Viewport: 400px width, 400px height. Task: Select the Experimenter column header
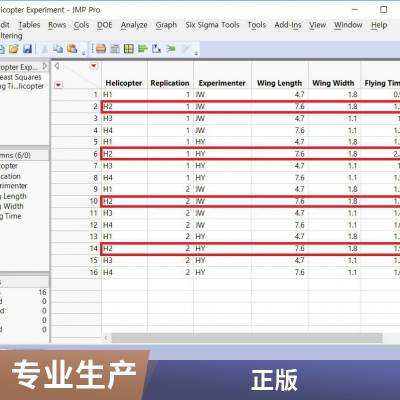click(222, 83)
